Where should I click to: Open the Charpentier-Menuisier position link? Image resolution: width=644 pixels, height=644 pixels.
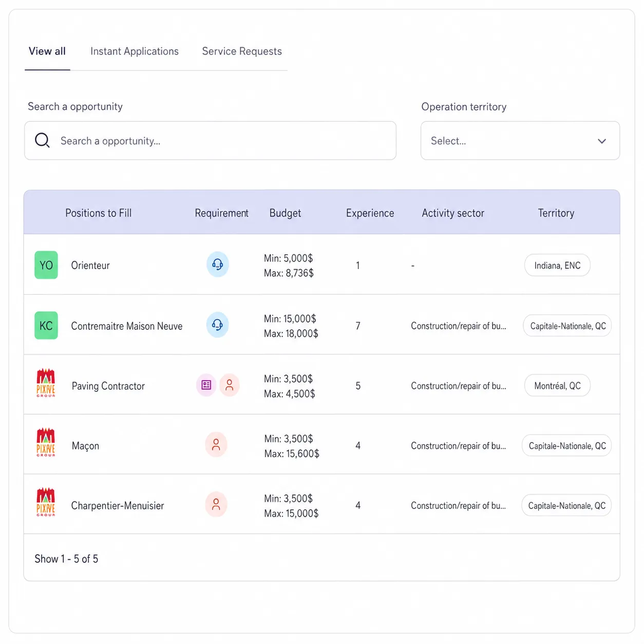pyautogui.click(x=118, y=506)
